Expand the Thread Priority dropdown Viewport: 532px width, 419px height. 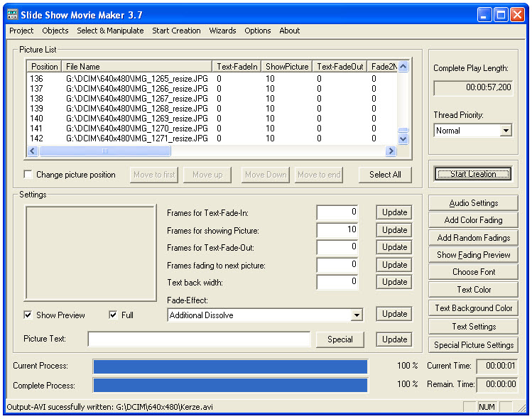[506, 131]
